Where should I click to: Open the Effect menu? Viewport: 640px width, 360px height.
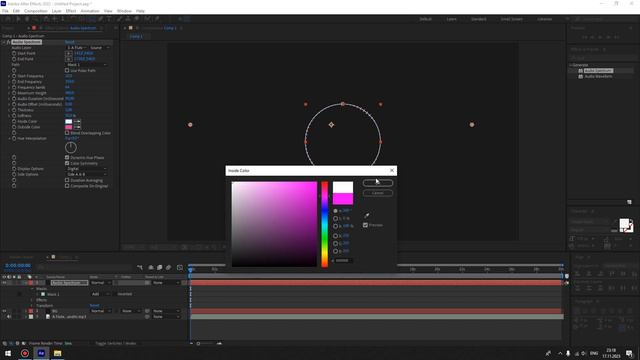point(71,11)
